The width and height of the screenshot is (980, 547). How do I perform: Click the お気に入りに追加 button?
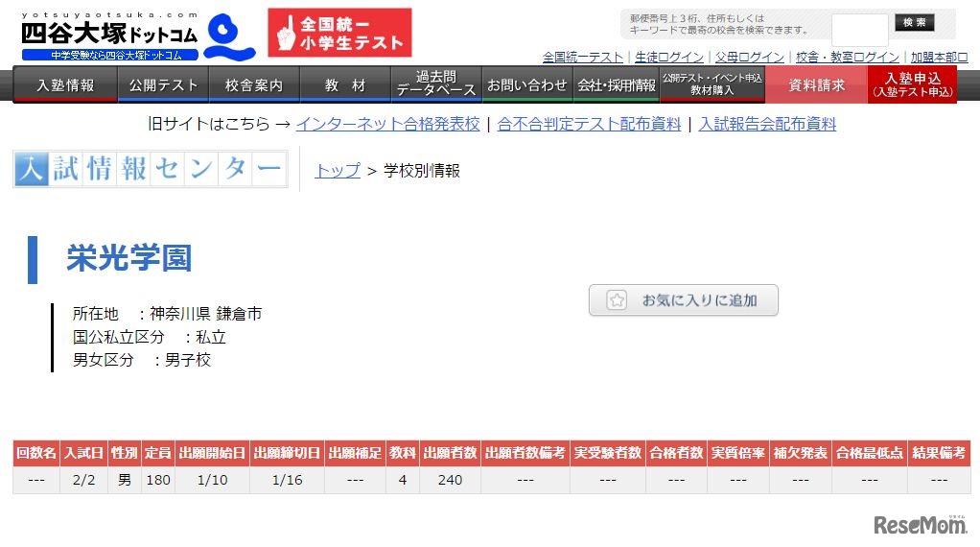pos(683,300)
